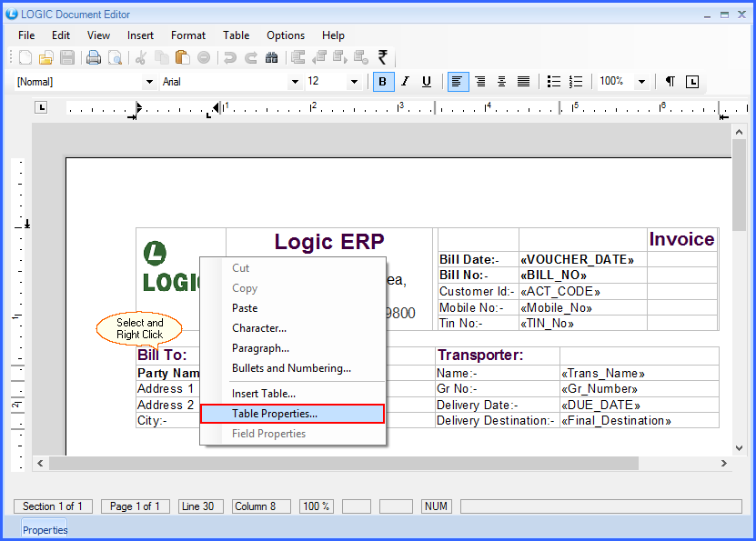Undo the last action
This screenshot has height=541, width=756.
coord(230,58)
